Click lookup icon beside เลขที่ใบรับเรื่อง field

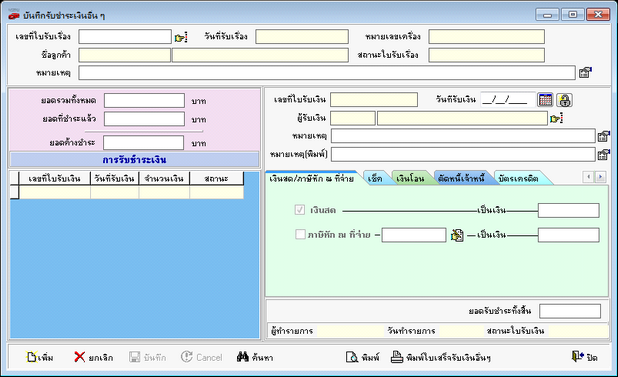tap(181, 37)
